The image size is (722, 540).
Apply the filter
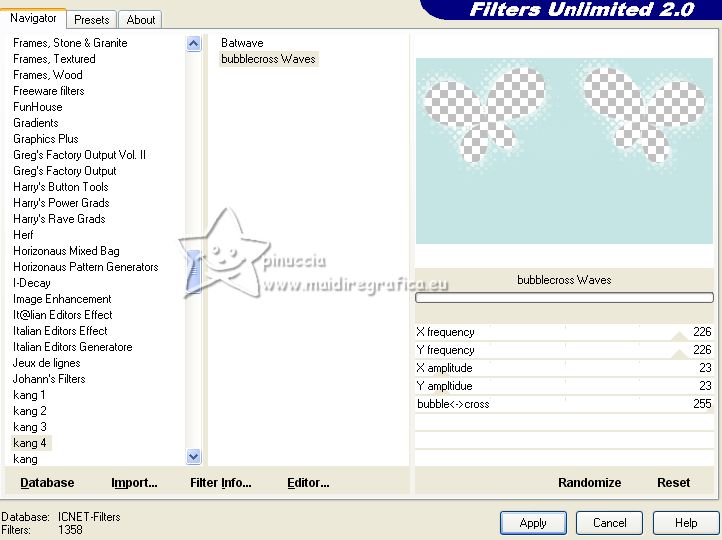coord(533,523)
